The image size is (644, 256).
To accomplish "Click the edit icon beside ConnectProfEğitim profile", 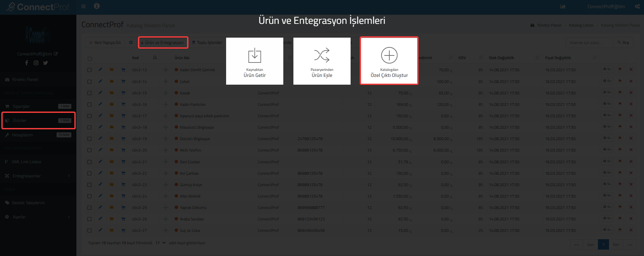I will pyautogui.click(x=56, y=54).
